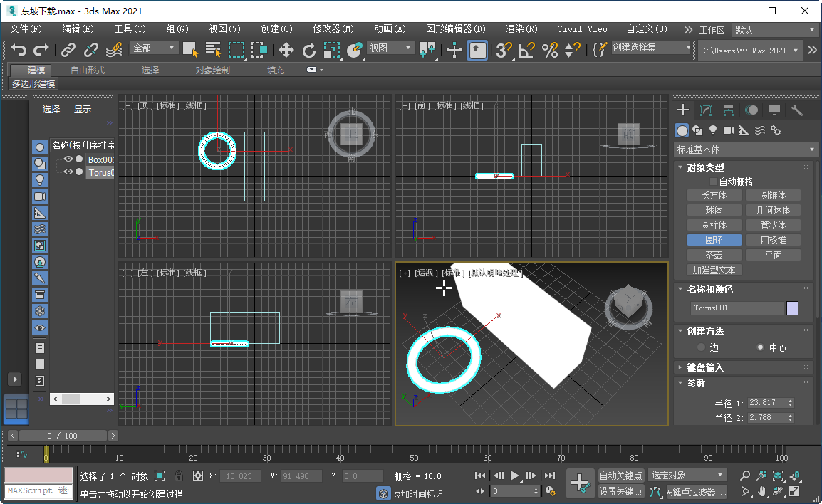Click the 加强型文本 button
The height and width of the screenshot is (504, 822).
point(714,269)
